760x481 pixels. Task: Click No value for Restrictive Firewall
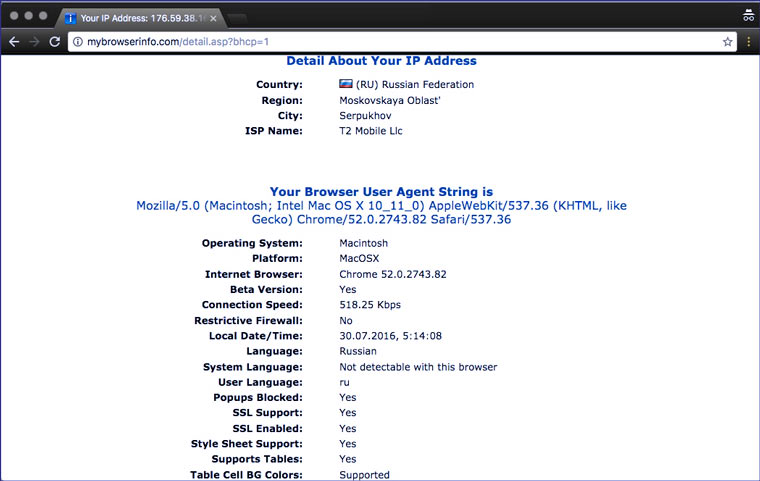pyautogui.click(x=346, y=321)
